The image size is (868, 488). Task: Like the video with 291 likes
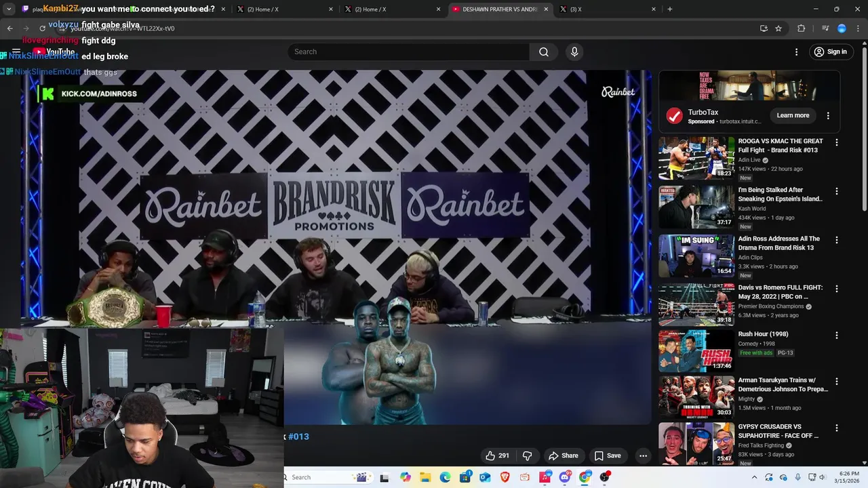click(497, 455)
